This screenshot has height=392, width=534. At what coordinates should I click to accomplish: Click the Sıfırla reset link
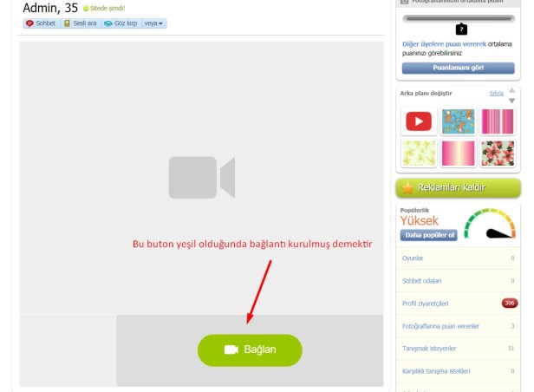click(496, 93)
